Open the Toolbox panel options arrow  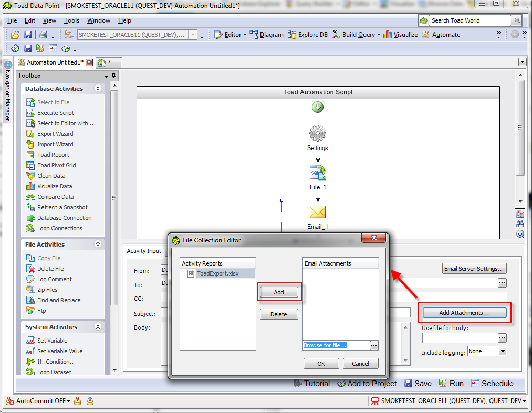[x=106, y=76]
